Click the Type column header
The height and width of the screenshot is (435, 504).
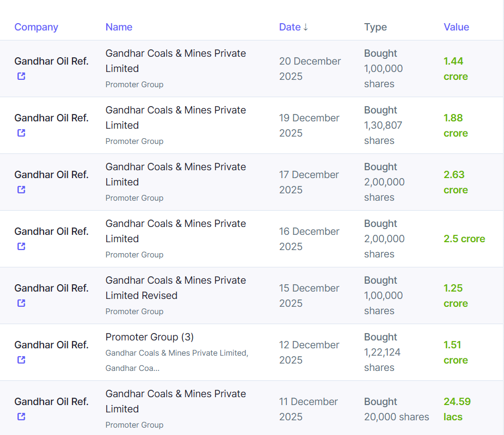(x=375, y=27)
